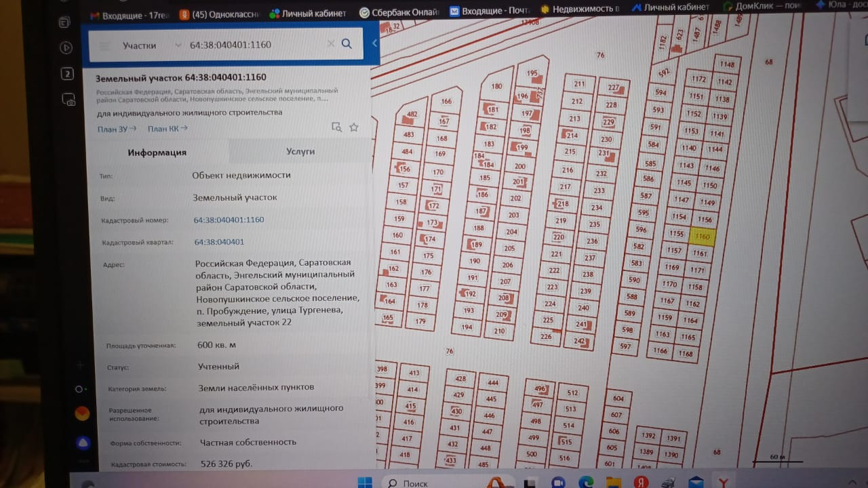The width and height of the screenshot is (868, 488).
Task: Select parcel 1155 on the map
Action: point(676,234)
